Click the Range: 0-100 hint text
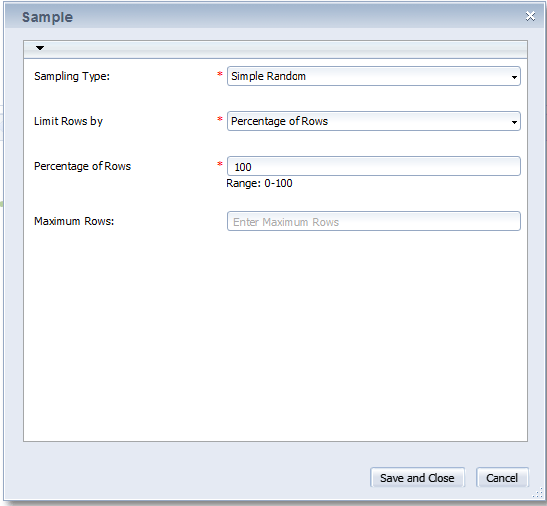This screenshot has height=506, width=547. [x=259, y=183]
